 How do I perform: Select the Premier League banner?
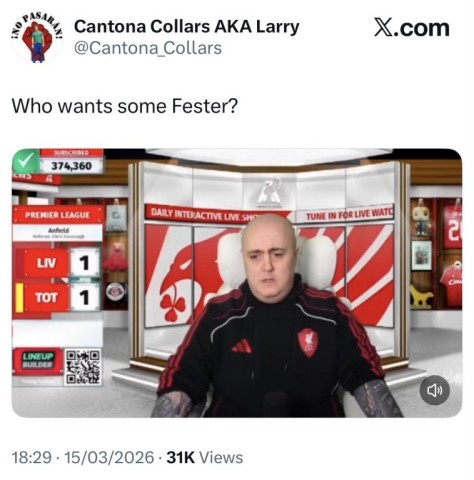[58, 215]
